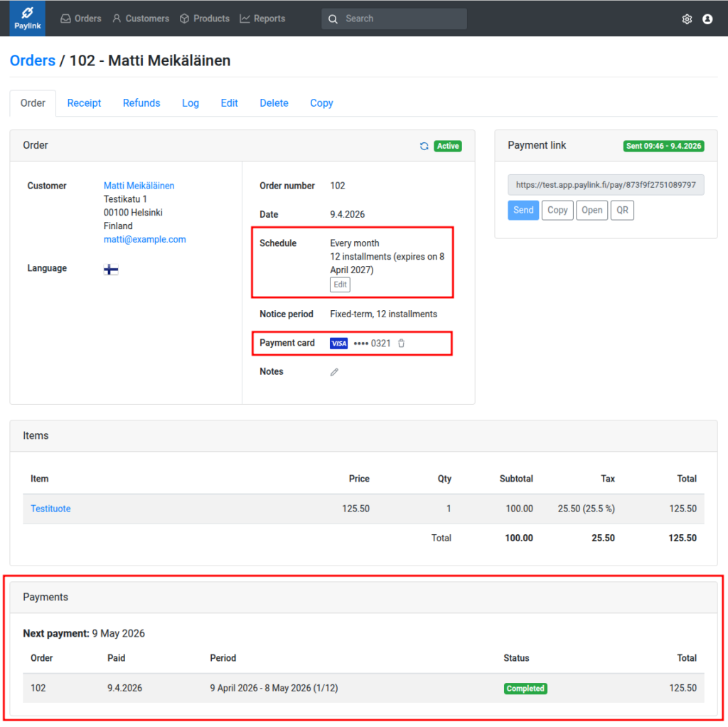
Task: Open the Log tab
Action: (191, 103)
